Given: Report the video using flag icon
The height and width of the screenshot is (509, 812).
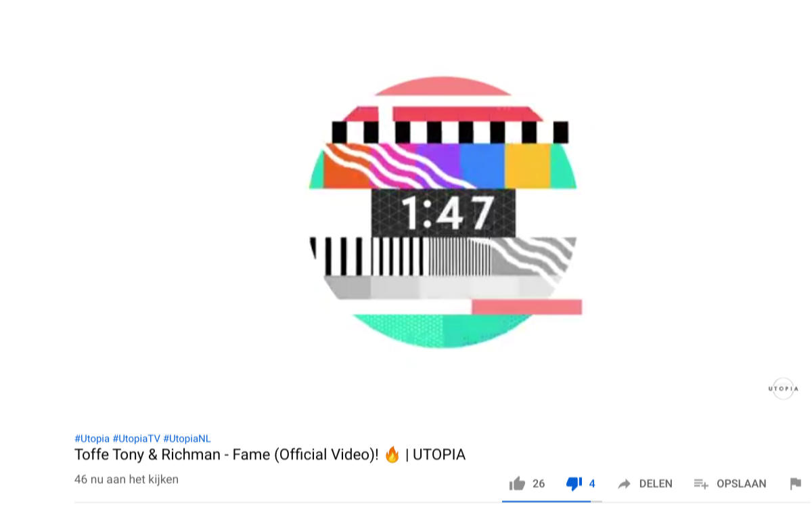Looking at the screenshot, I should 796,484.
